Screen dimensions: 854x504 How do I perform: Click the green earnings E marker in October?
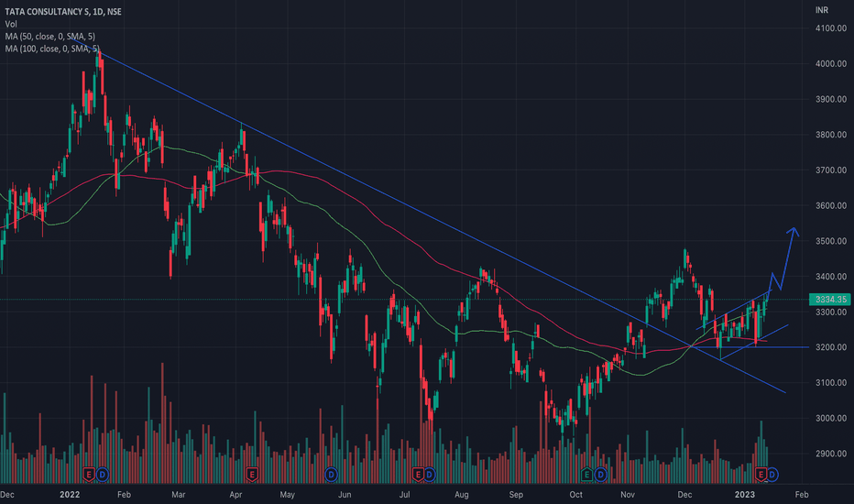(586, 475)
